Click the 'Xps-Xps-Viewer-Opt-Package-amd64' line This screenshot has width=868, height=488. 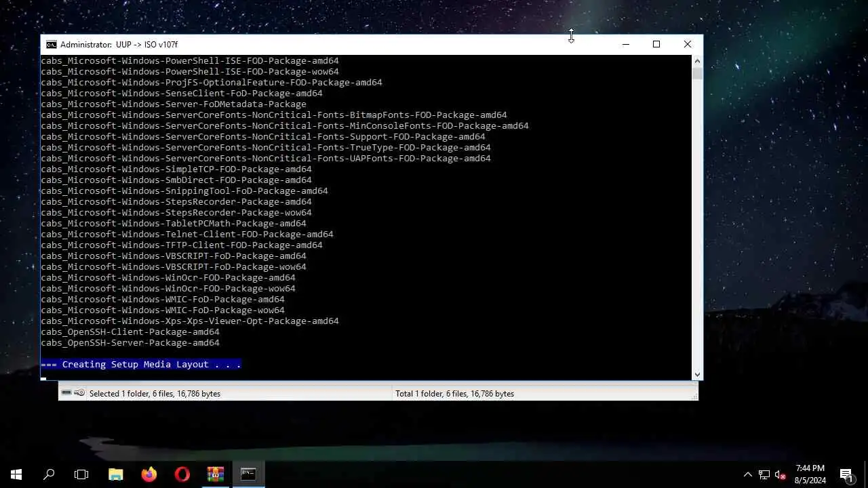190,321
